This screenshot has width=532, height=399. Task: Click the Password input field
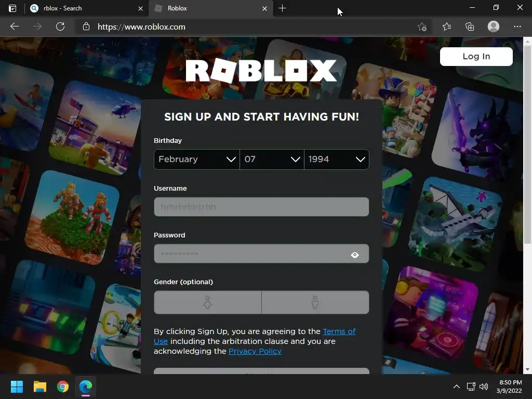coord(261,254)
